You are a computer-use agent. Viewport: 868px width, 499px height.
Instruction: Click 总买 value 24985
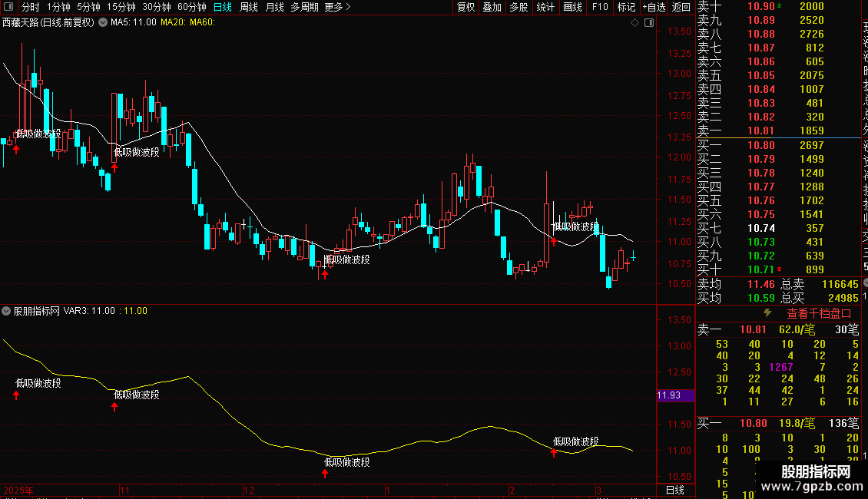click(x=843, y=298)
